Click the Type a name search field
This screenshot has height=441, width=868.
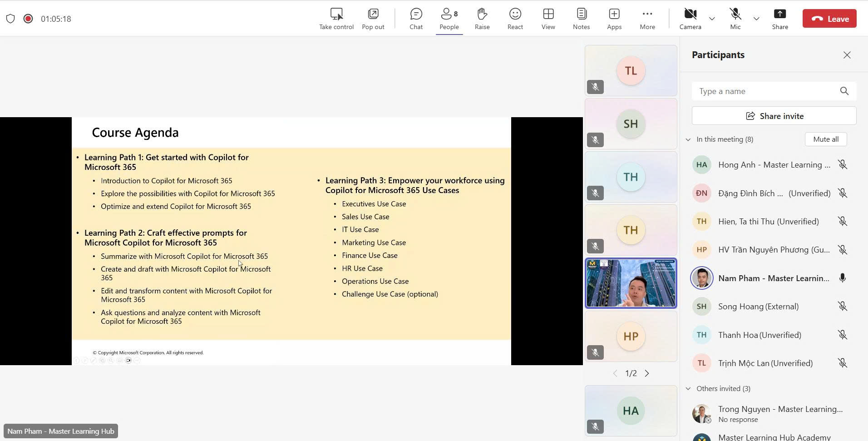[x=774, y=91]
